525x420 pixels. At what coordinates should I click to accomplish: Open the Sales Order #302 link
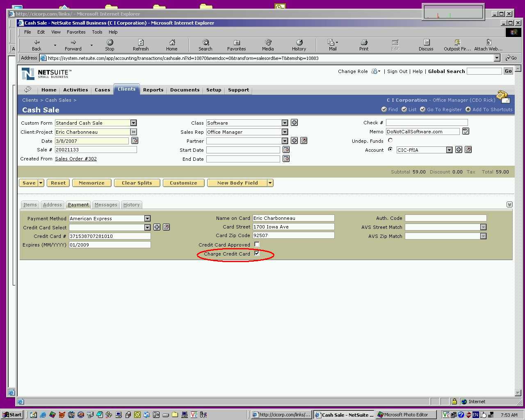76,159
